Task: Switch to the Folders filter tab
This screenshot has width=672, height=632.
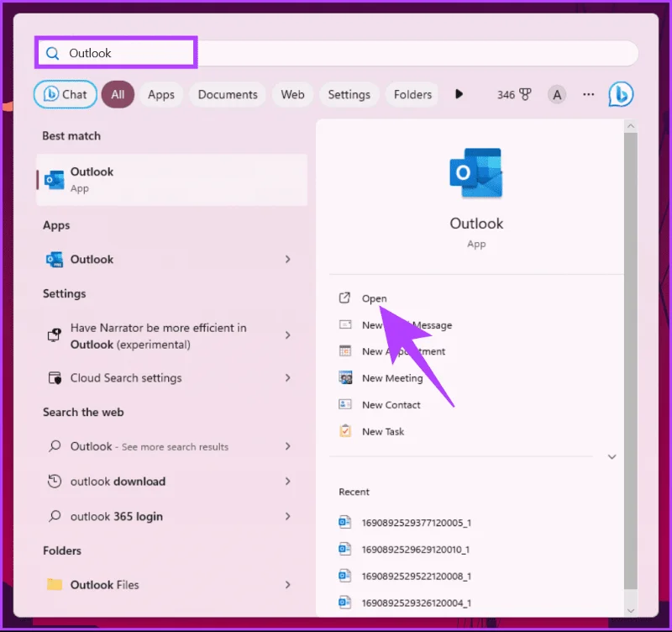Action: [412, 94]
